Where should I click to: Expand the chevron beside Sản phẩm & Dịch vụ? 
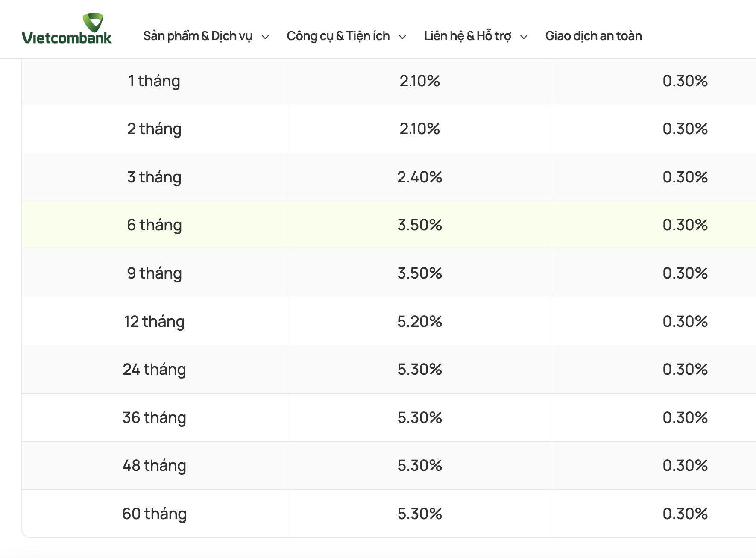[x=265, y=37]
